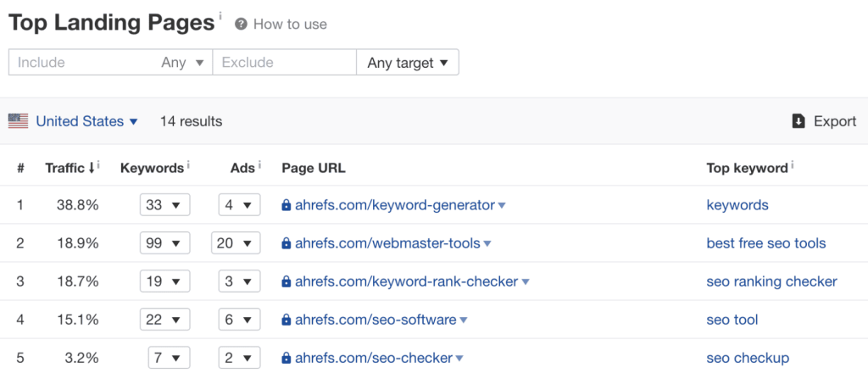Expand the 7 keywords dropdown for seo-checker

pyautogui.click(x=169, y=358)
